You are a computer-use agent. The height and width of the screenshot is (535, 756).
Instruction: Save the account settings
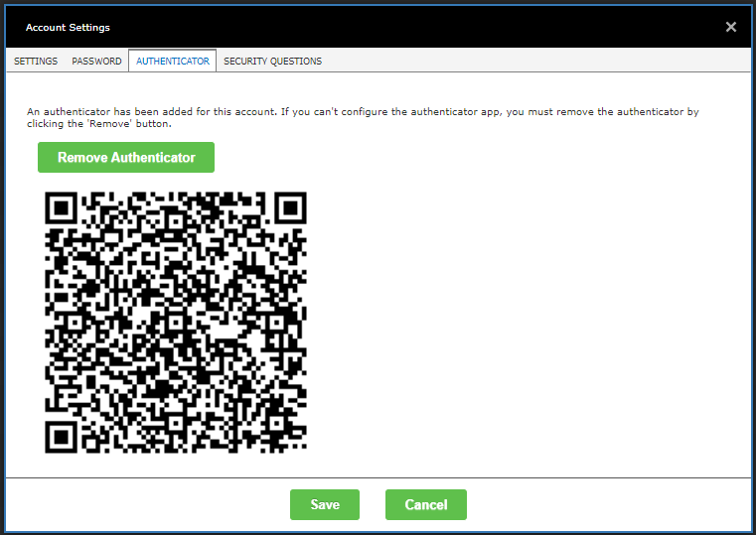(x=325, y=504)
